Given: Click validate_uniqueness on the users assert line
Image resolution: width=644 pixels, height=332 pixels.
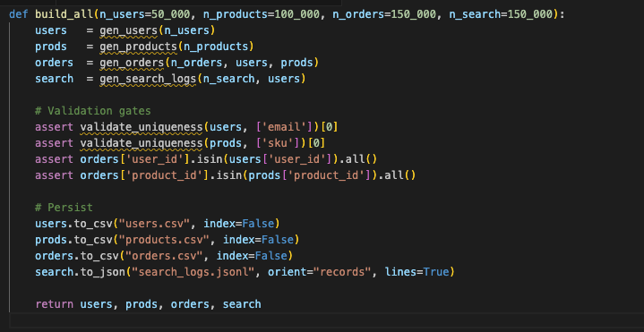Looking at the screenshot, I should [142, 127].
